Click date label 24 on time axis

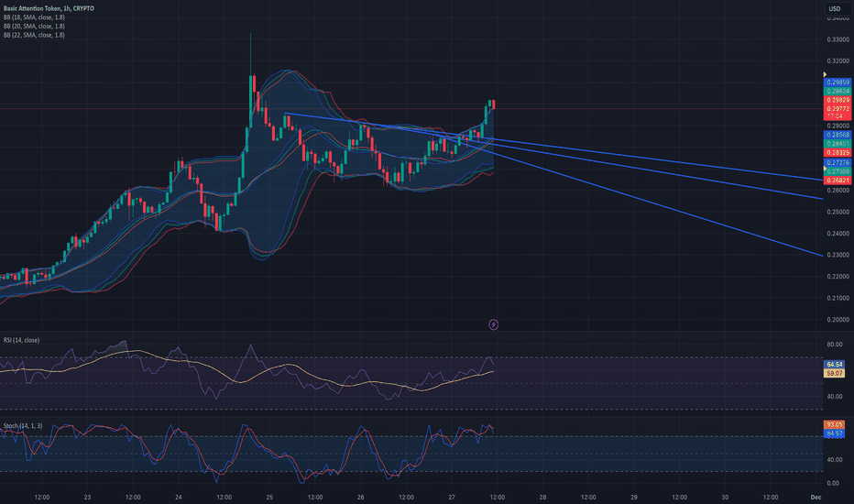pyautogui.click(x=179, y=497)
